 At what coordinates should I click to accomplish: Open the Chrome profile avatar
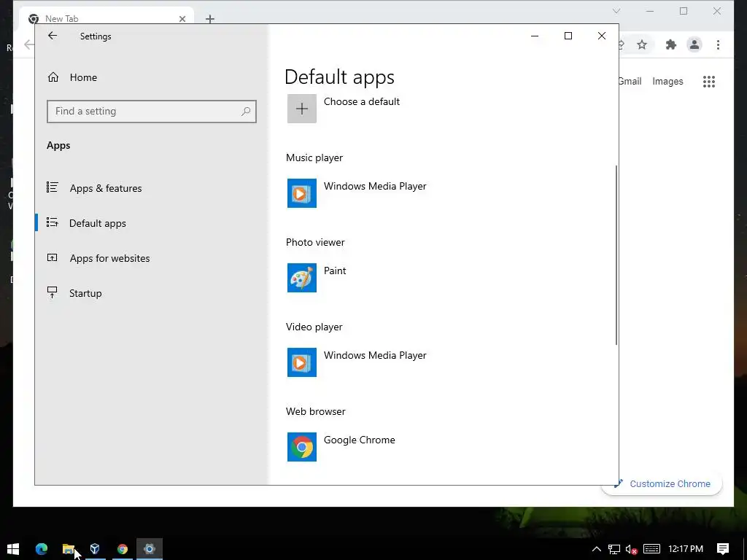(x=694, y=44)
